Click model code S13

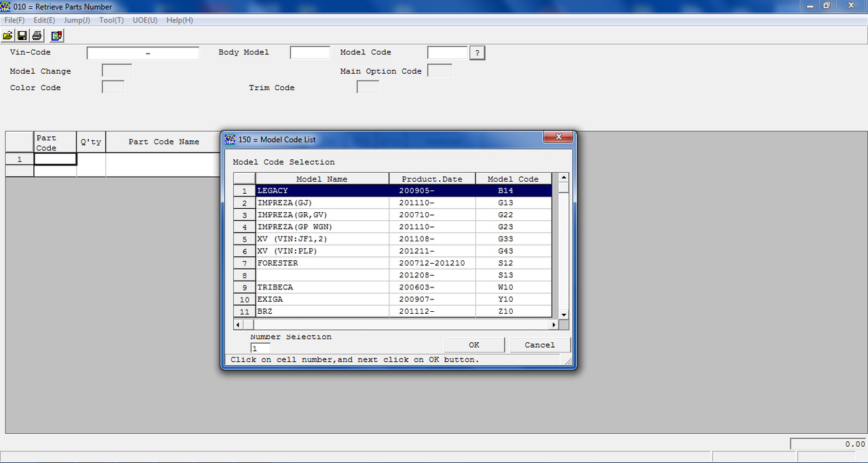[505, 275]
